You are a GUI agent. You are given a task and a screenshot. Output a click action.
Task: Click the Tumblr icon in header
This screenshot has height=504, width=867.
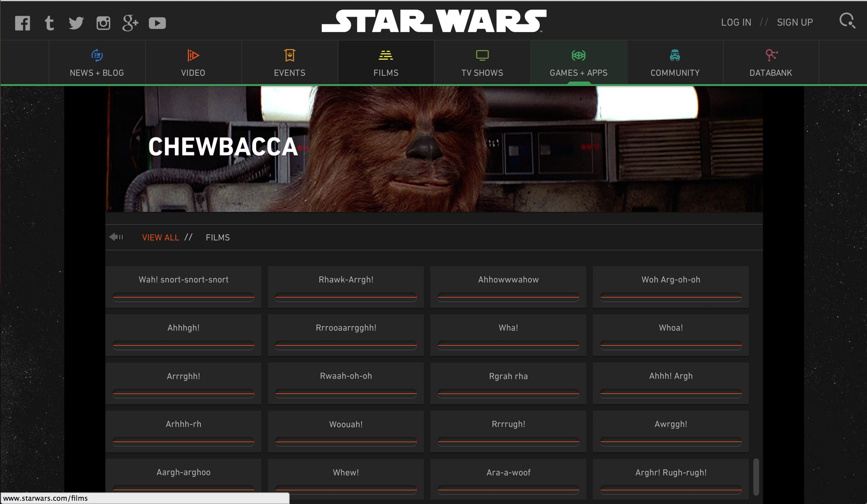(x=49, y=23)
